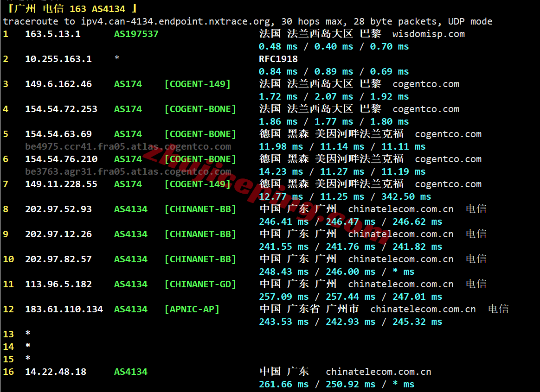The height and width of the screenshot is (392, 540).
Task: Click IP address 10.255.163.1
Action: 58,59
